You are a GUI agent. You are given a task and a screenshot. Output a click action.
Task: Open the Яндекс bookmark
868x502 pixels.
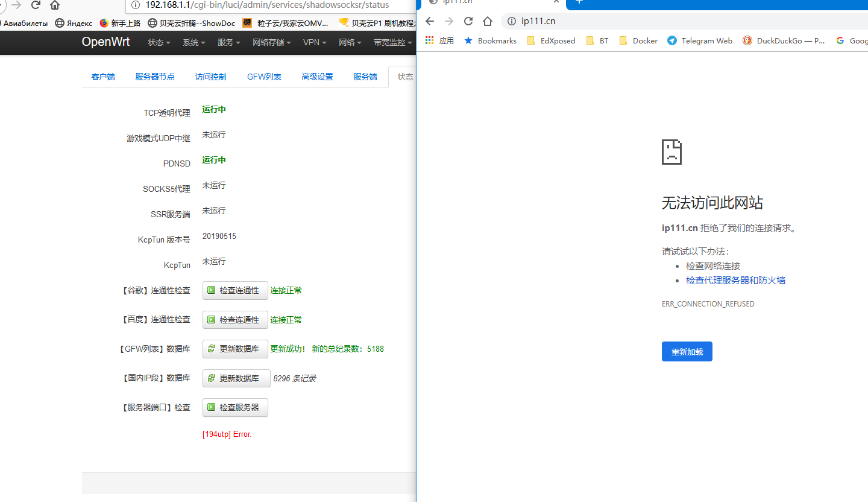click(x=74, y=23)
